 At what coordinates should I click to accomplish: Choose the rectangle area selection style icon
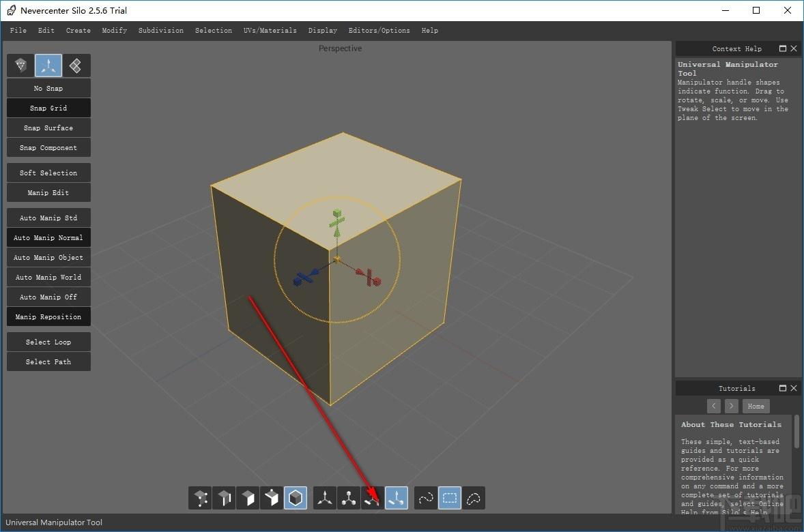[x=450, y=498]
